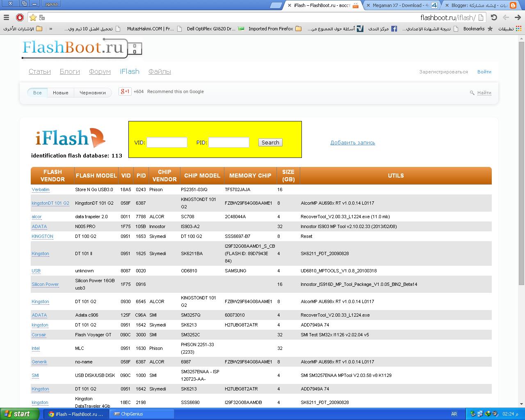This screenshot has width=525, height=420.
Task: Click the Войти login link
Action: point(484,72)
